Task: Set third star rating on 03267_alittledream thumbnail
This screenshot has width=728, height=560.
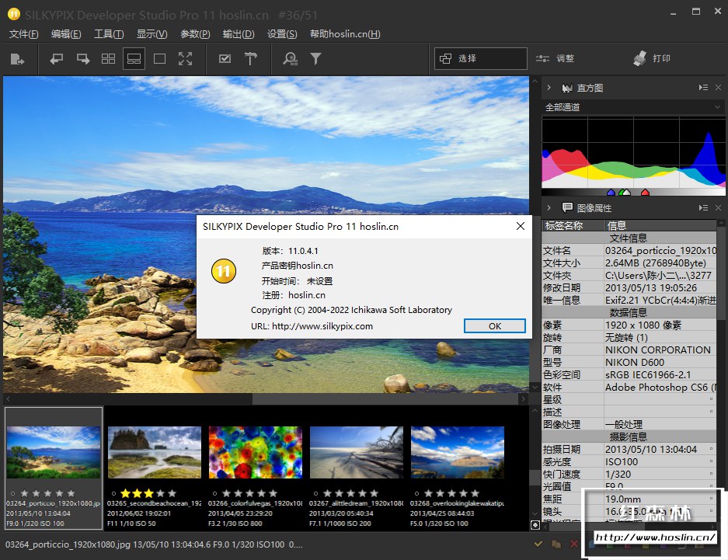Action: pos(350,493)
